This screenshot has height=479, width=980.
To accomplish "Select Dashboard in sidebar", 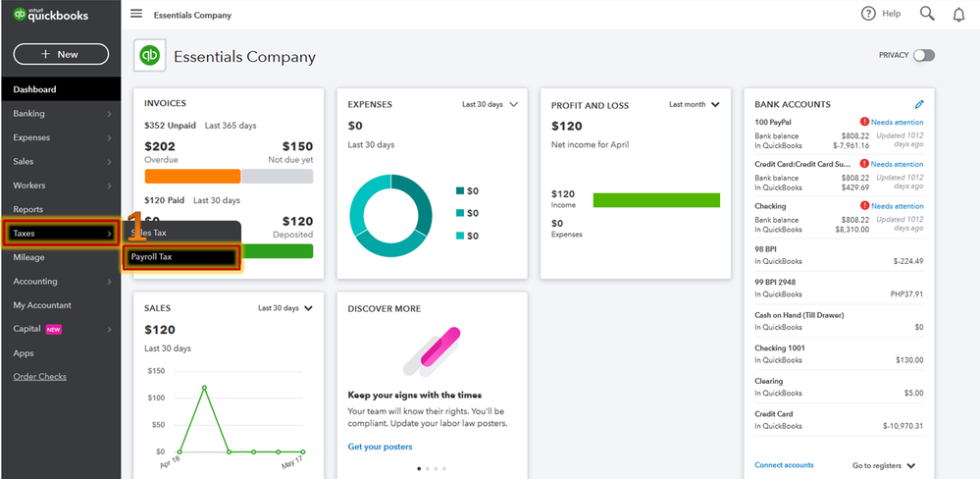I will pos(60,89).
